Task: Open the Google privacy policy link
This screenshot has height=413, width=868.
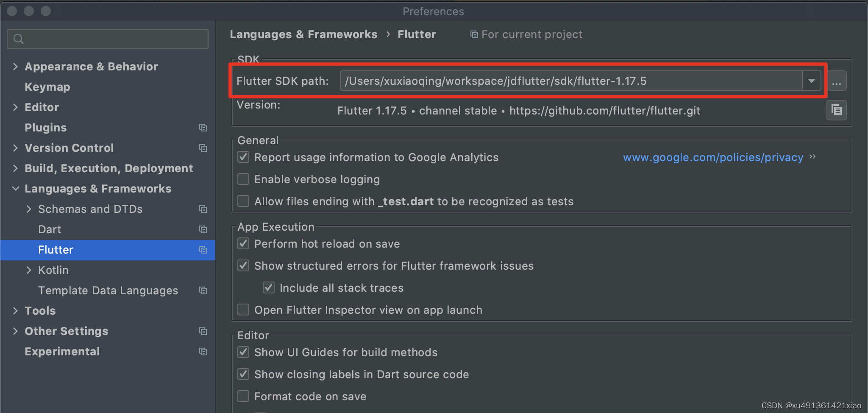Action: tap(713, 157)
